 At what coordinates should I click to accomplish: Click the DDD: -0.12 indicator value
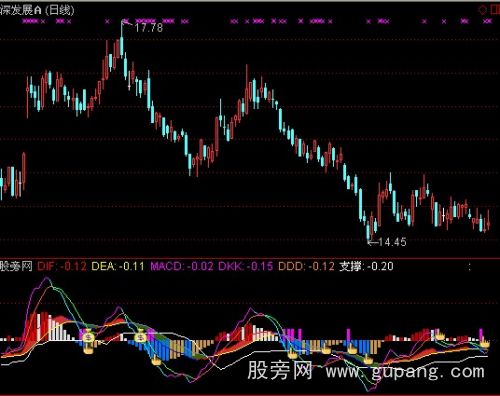[x=306, y=266]
